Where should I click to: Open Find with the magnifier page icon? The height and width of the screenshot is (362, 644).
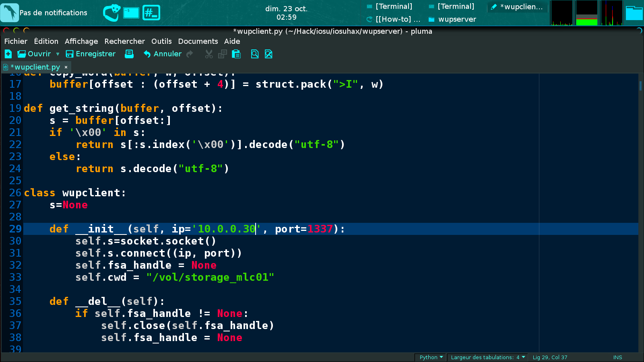(255, 54)
